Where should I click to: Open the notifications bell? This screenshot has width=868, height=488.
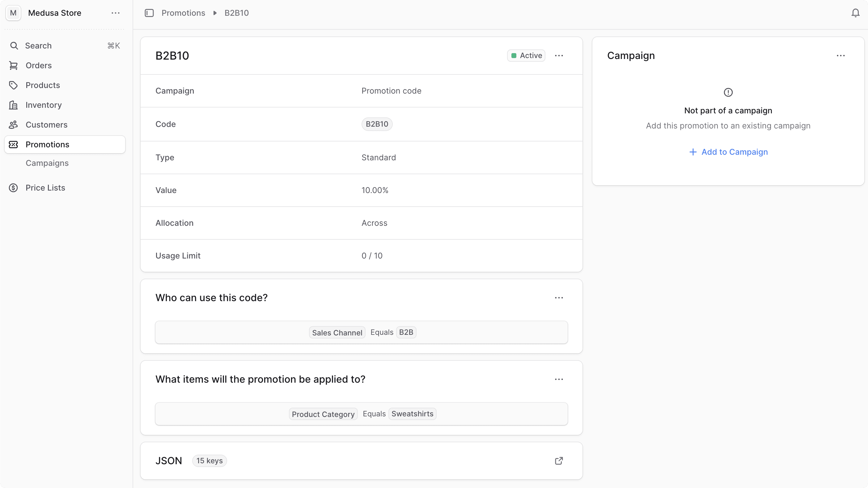pyautogui.click(x=855, y=13)
